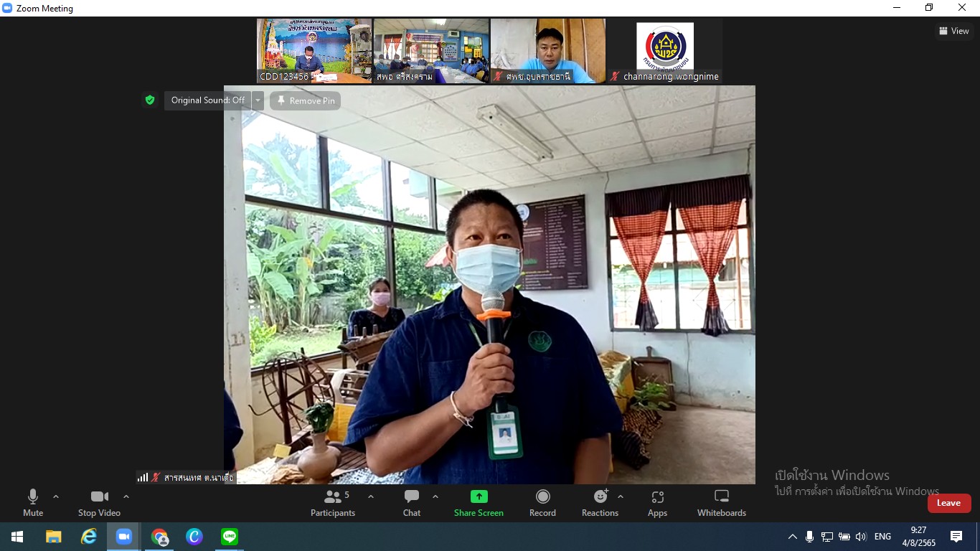Select the สพอ ศรีสงคราม participant thumbnail

click(431, 51)
